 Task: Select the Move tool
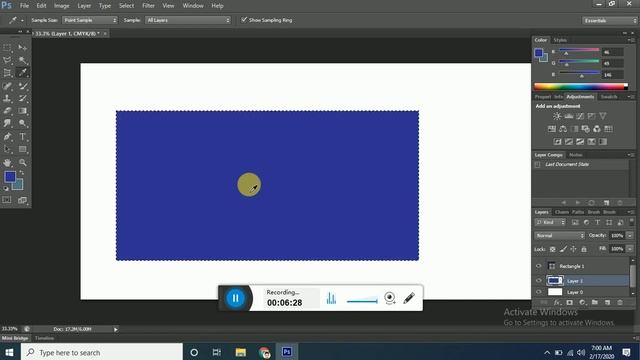coord(22,48)
